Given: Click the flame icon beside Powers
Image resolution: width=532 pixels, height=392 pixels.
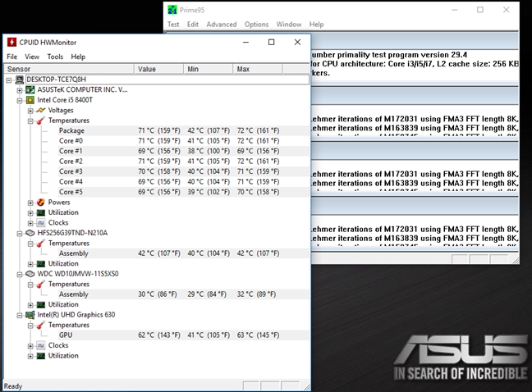Looking at the screenshot, I should (41, 203).
